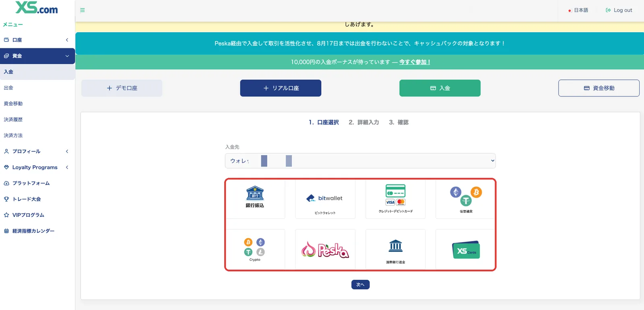The image size is (644, 310).
Task: Click the Log out icon
Action: [608, 10]
